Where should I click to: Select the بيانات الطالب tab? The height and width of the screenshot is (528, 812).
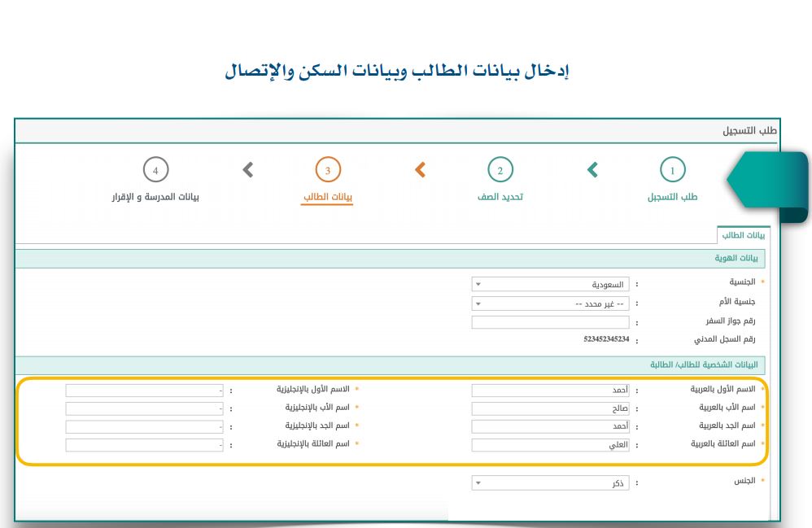tap(744, 234)
